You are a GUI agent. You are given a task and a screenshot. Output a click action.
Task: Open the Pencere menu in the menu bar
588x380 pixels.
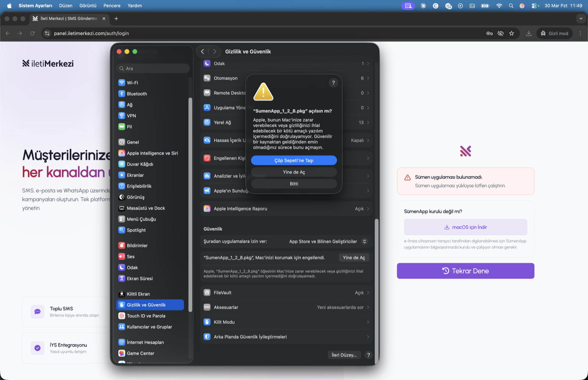pyautogui.click(x=112, y=6)
